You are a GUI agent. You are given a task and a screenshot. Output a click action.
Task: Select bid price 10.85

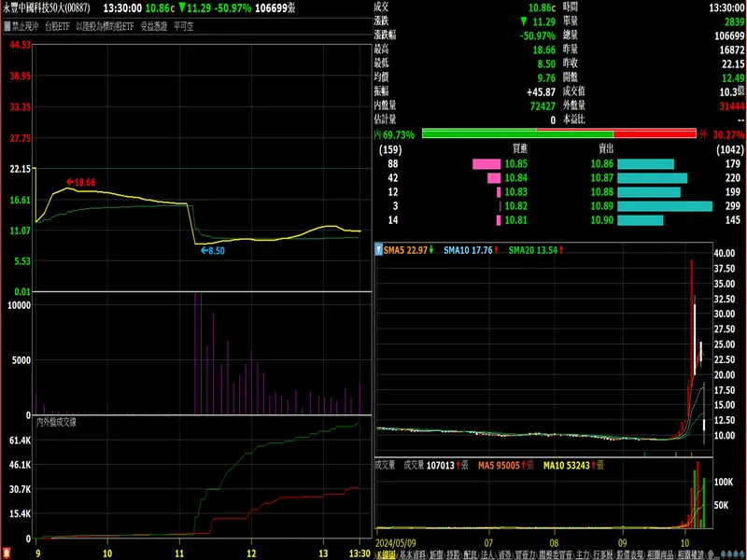pyautogui.click(x=516, y=164)
